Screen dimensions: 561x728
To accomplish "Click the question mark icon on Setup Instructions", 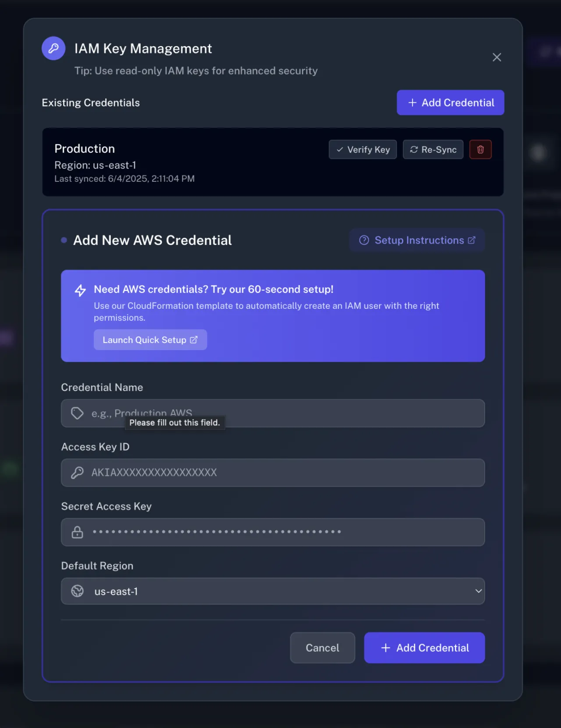I will [x=364, y=240].
